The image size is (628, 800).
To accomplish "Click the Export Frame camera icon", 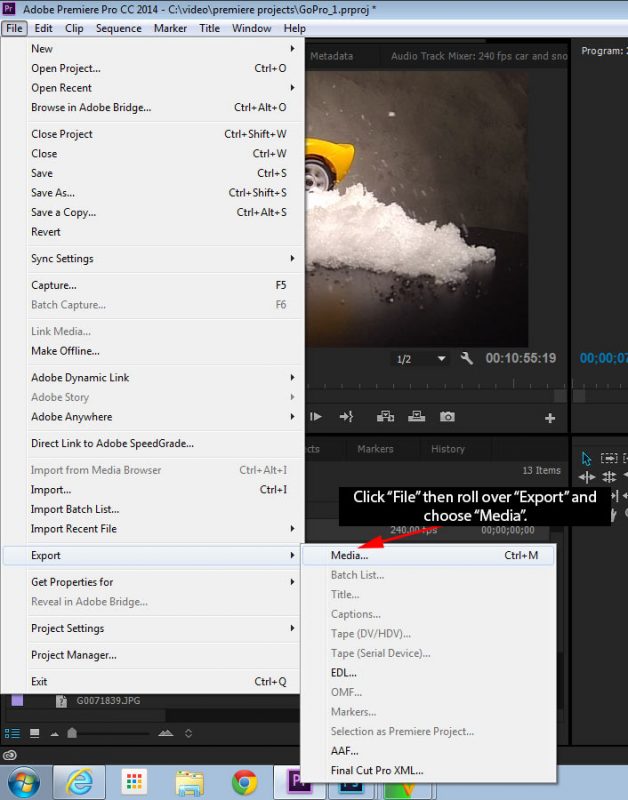I will (447, 417).
